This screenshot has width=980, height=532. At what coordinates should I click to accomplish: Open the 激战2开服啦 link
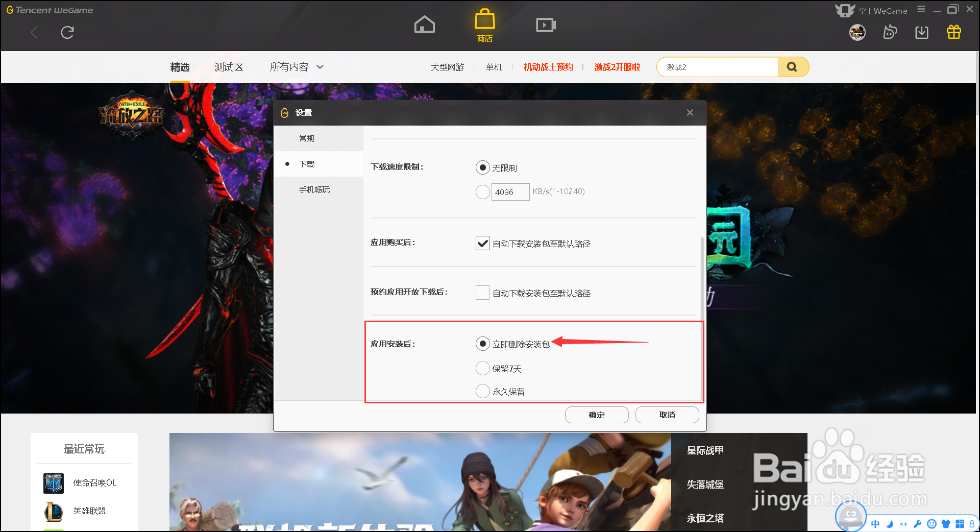click(617, 67)
